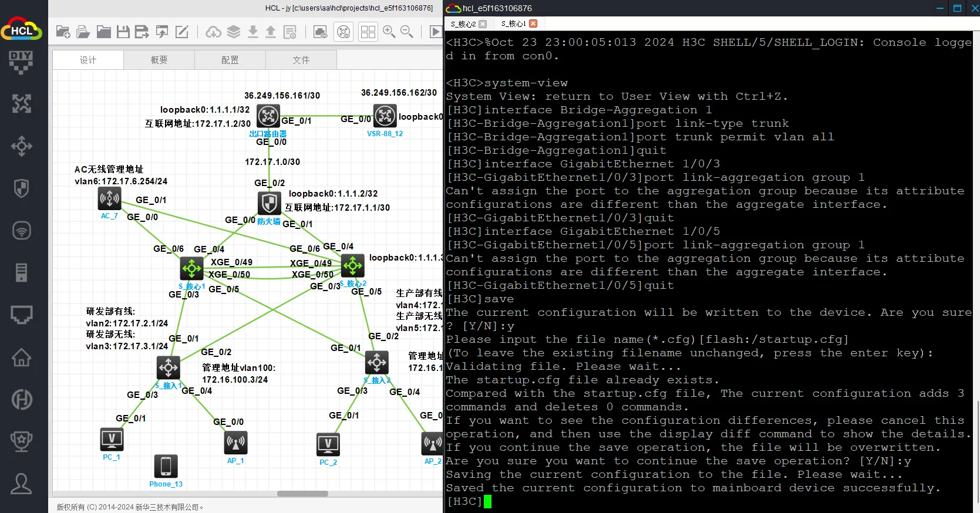This screenshot has height=513, width=980.
Task: Click the download arrow toolbar icon
Action: tap(253, 32)
